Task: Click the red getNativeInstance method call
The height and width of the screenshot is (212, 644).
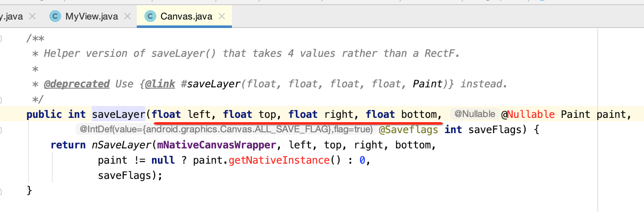Action: [x=279, y=160]
